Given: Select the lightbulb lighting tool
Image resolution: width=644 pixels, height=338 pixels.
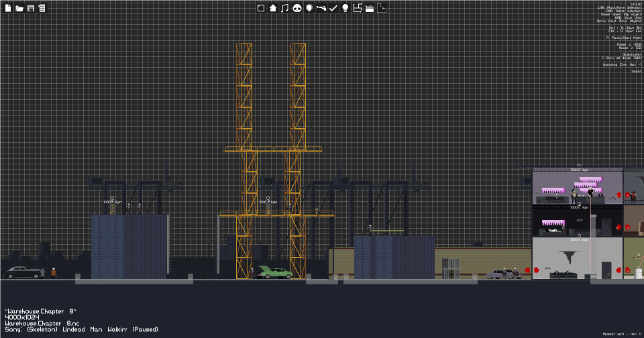Looking at the screenshot, I should tap(345, 8).
